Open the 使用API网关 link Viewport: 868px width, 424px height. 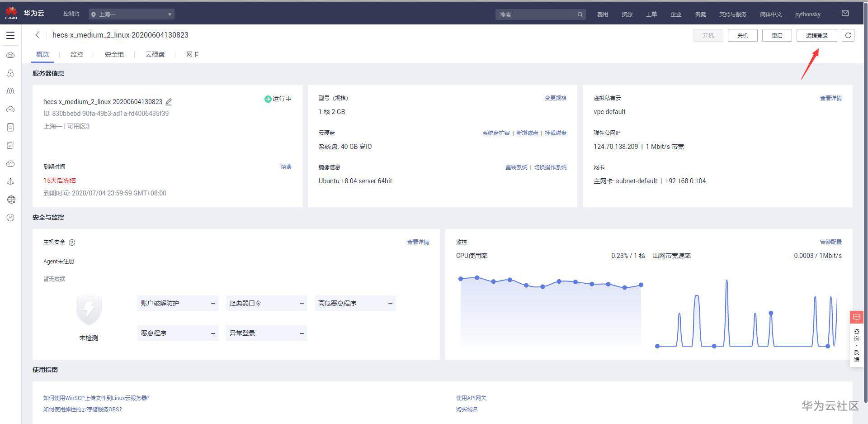coord(471,398)
